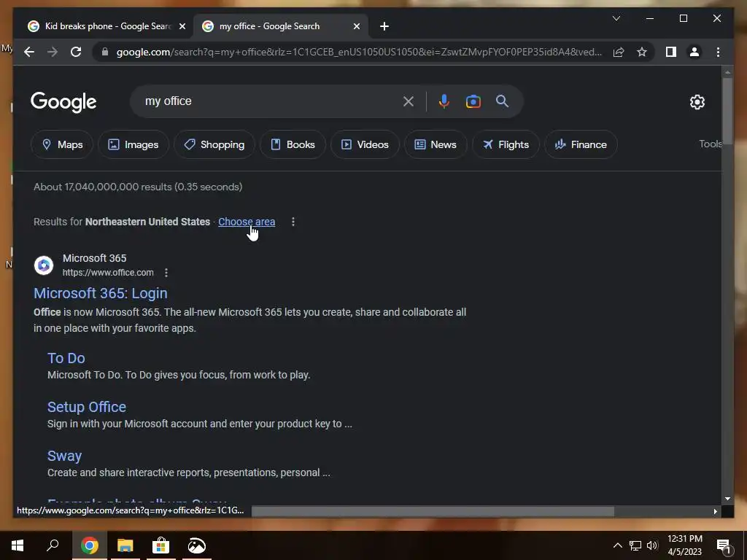Select the my office Google Search tab
This screenshot has height=560, width=747.
click(x=280, y=26)
